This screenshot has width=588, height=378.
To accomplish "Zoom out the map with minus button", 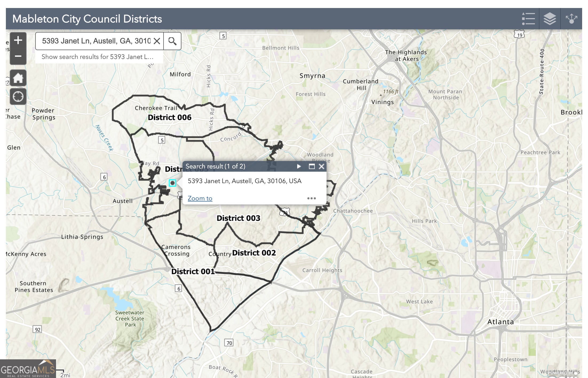I will pos(18,56).
